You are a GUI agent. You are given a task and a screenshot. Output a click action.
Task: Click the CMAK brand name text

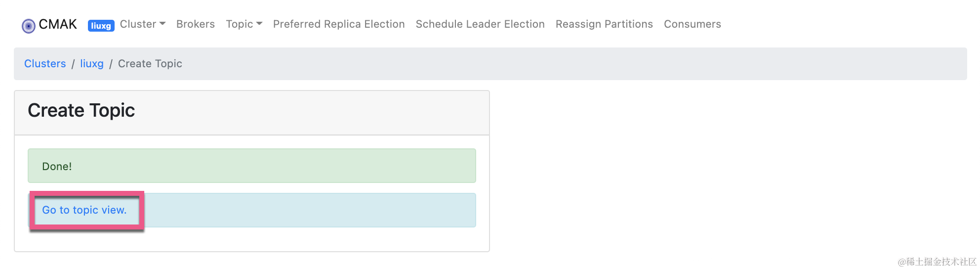point(58,24)
